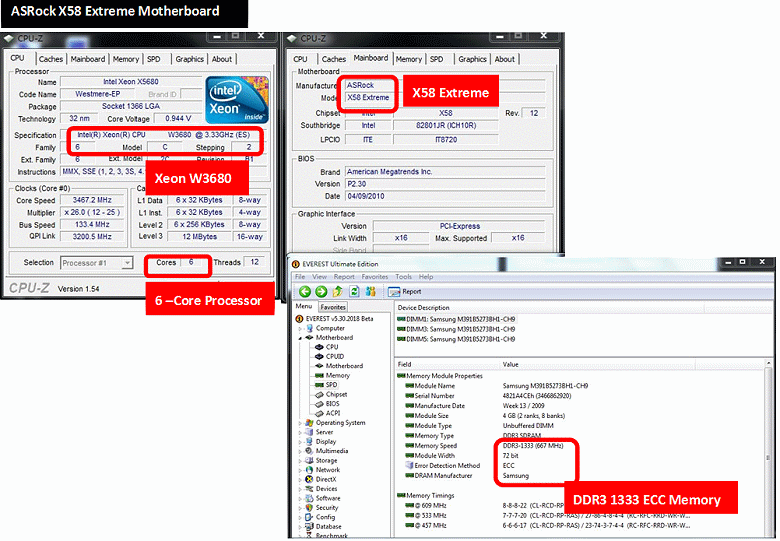
Task: Click the Security shield icon in tree
Action: pyautogui.click(x=309, y=508)
